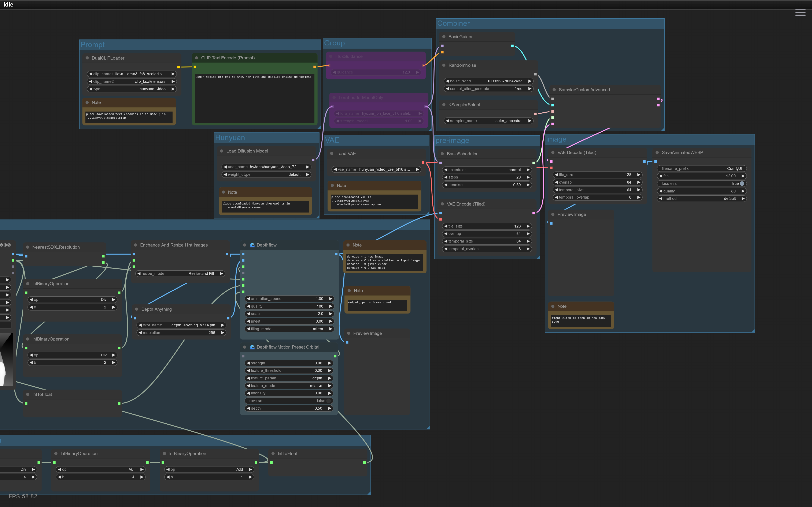Increase steps value with right arrow
The height and width of the screenshot is (507, 812).
click(x=528, y=177)
